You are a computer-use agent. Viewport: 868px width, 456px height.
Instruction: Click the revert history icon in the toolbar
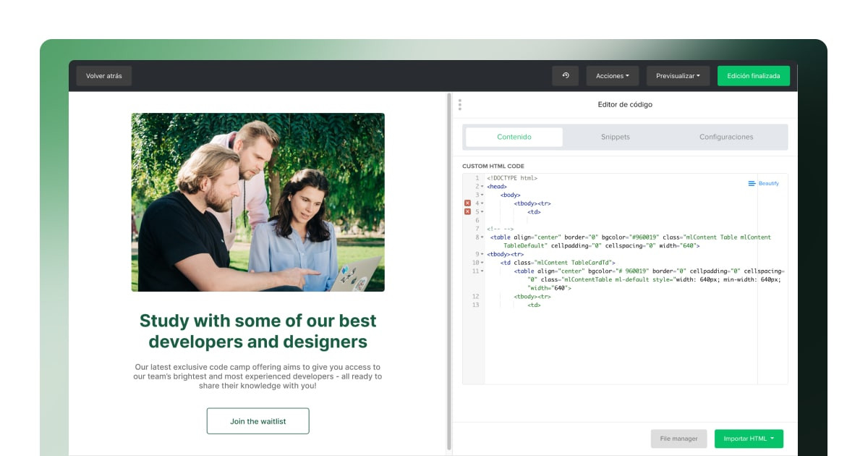tap(566, 75)
